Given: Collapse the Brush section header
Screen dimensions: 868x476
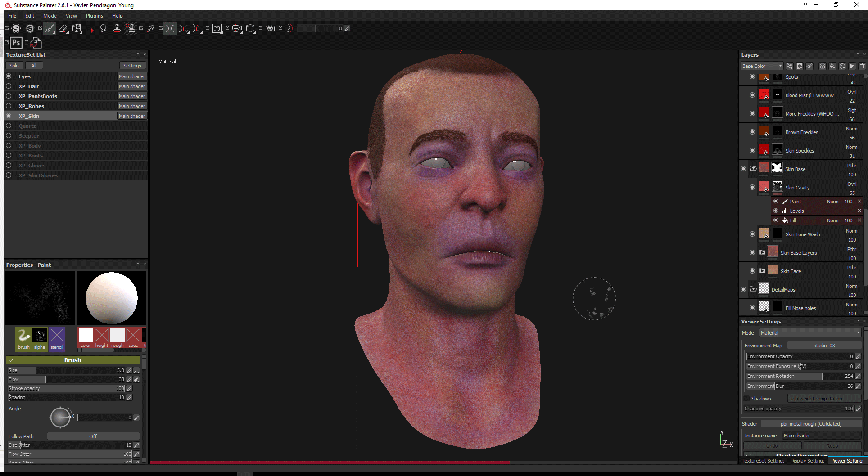Looking at the screenshot, I should click(73, 360).
